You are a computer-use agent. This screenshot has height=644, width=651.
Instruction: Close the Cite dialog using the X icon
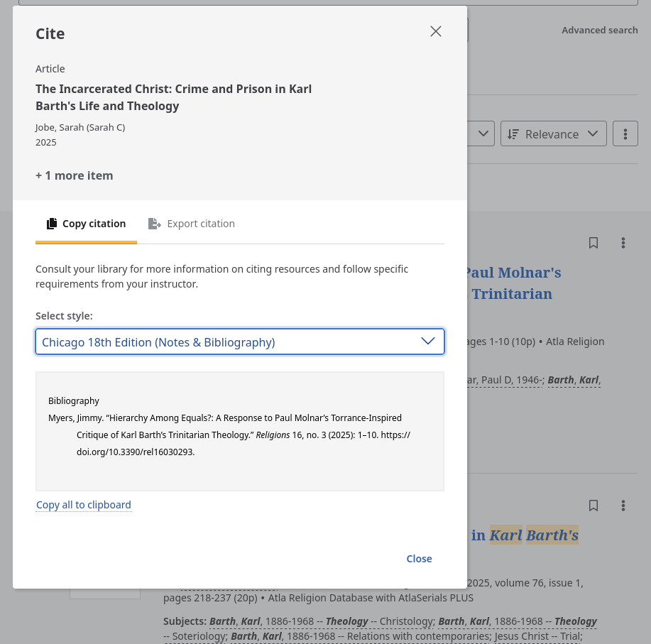[435, 31]
